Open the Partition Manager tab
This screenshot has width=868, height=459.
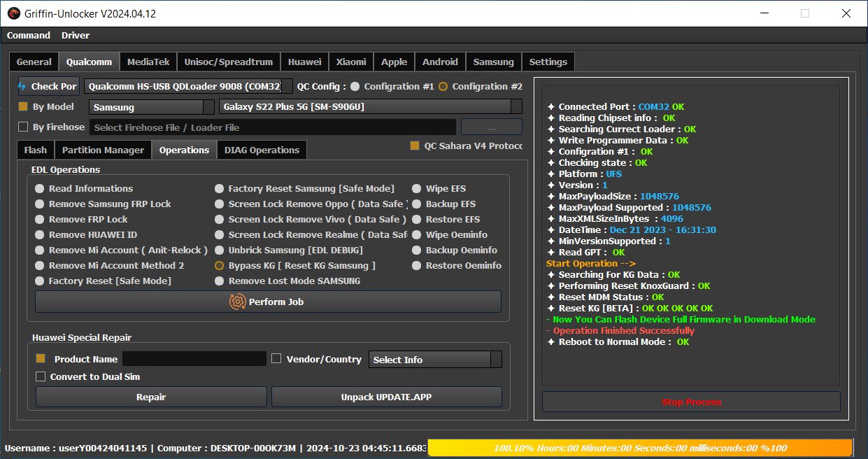click(103, 150)
